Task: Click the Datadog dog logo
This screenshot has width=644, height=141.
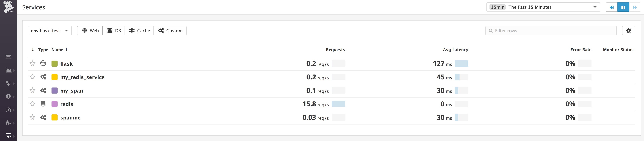Action: pyautogui.click(x=8, y=7)
